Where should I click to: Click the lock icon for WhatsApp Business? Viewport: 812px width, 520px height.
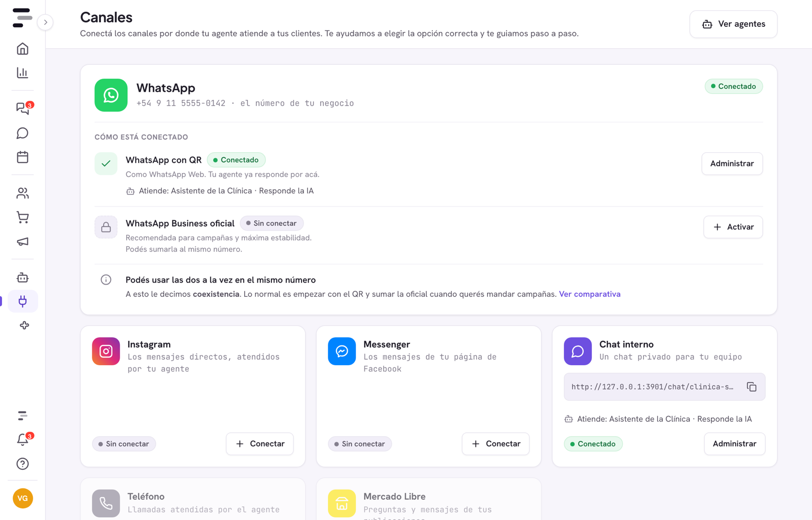(106, 227)
